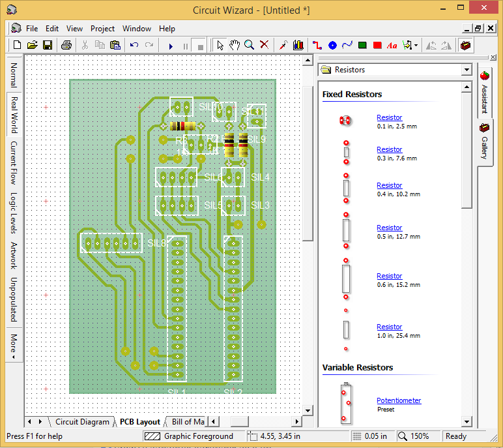This screenshot has width=503, height=448.
Task: Select the arrow pointer tool
Action: point(220,45)
